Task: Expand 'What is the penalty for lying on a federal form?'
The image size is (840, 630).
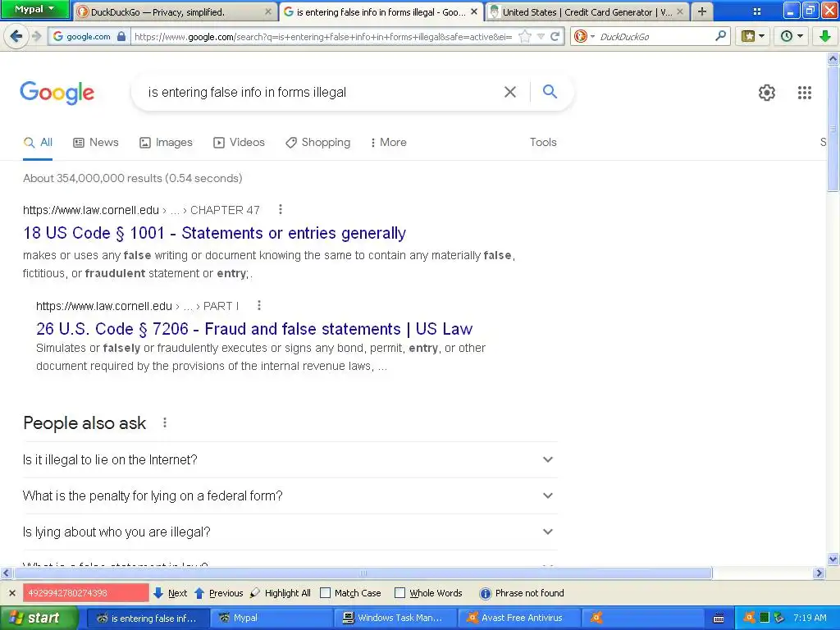Action: click(290, 496)
